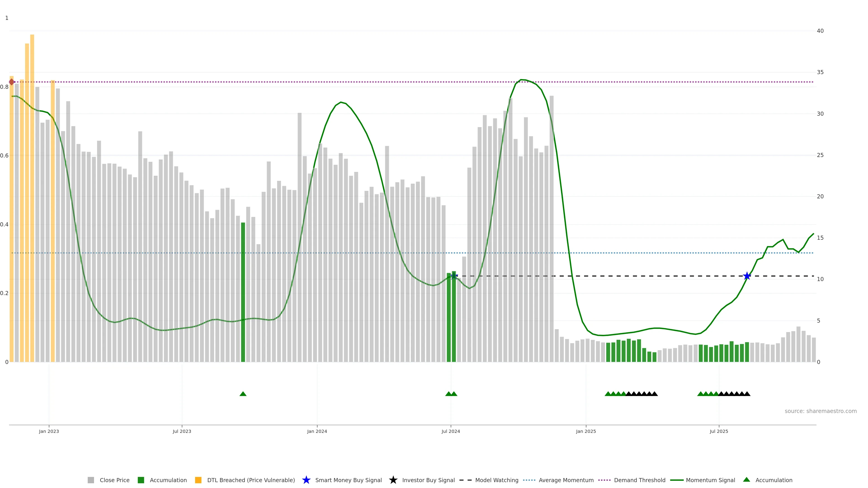Hide DTL Breached (Price Vulnerable) series

tap(251, 480)
